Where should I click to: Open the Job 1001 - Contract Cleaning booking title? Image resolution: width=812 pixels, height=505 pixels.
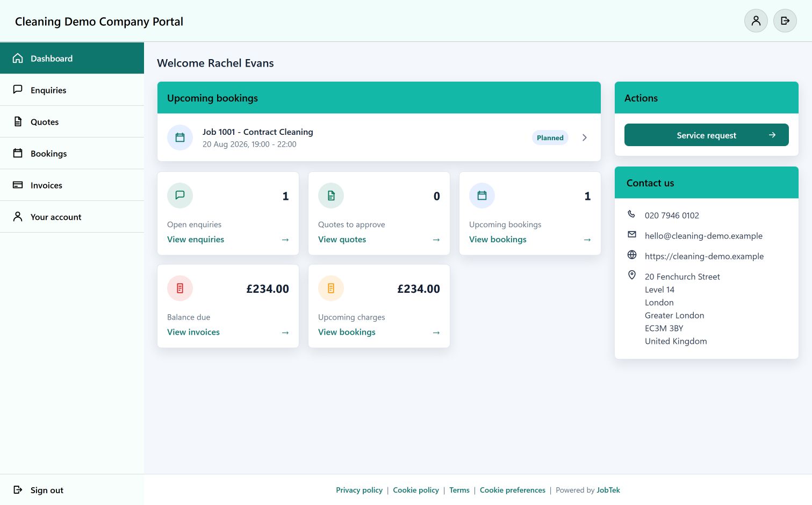(257, 132)
